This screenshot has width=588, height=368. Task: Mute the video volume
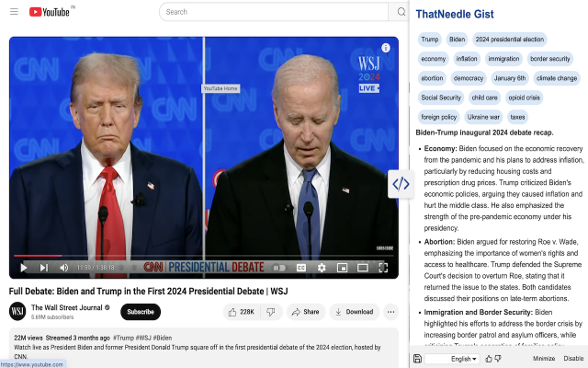pyautogui.click(x=64, y=268)
